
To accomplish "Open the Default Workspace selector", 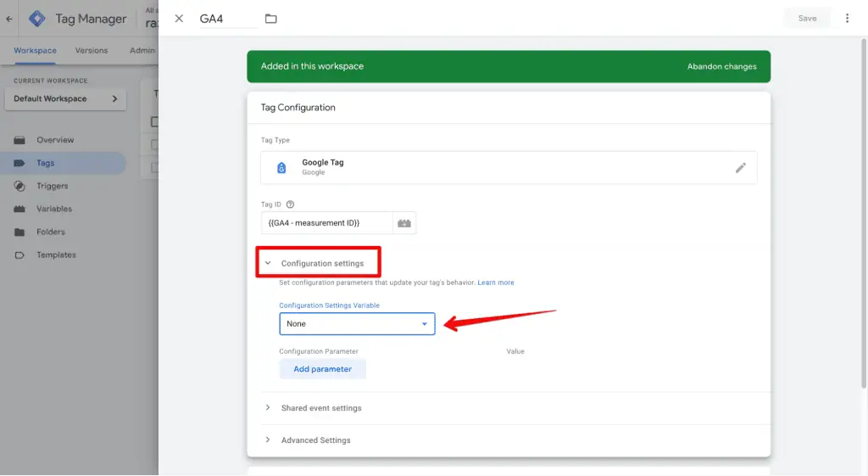I will point(65,98).
